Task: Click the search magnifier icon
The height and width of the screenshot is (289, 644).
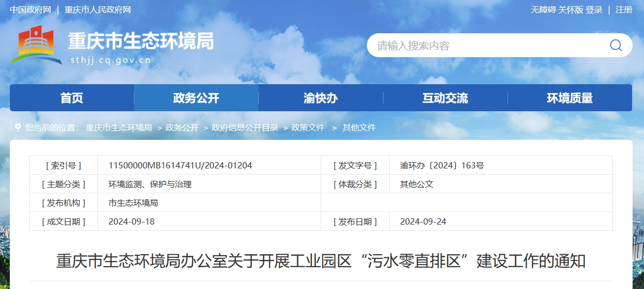Action: click(615, 45)
